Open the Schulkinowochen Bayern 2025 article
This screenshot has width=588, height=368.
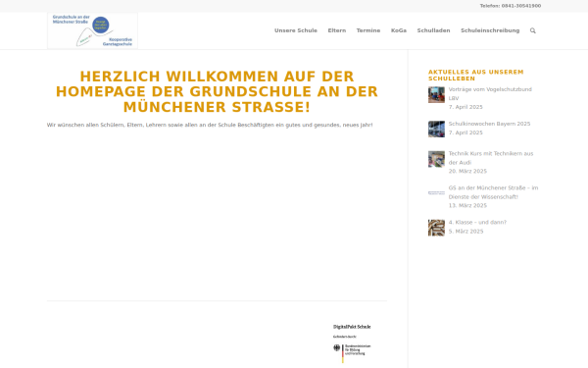tap(489, 124)
